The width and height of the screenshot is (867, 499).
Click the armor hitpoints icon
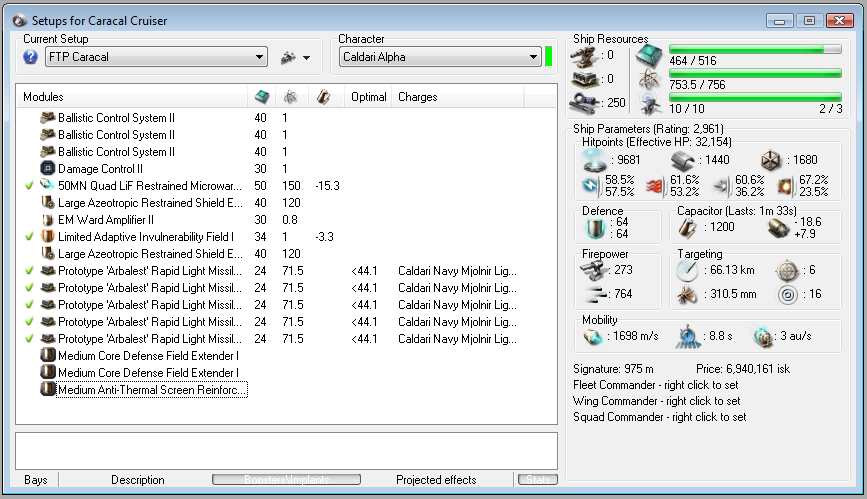pyautogui.click(x=683, y=160)
